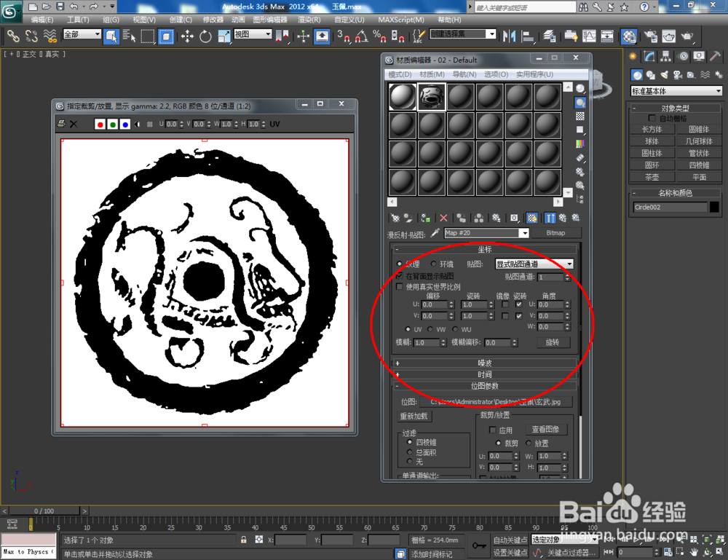Open the MAXScript(M) main menu
The width and height of the screenshot is (728, 560).
[400, 20]
